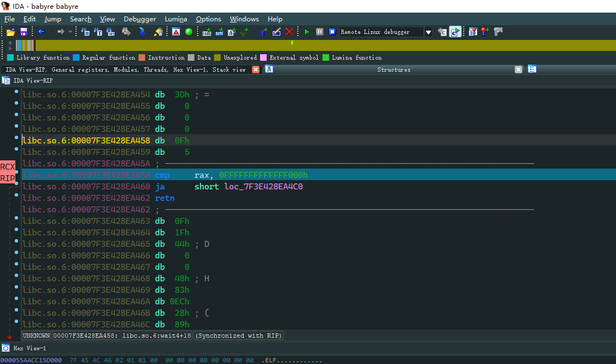The height and width of the screenshot is (364, 616).
Task: Click the Open file folder icon
Action: pyautogui.click(x=10, y=32)
